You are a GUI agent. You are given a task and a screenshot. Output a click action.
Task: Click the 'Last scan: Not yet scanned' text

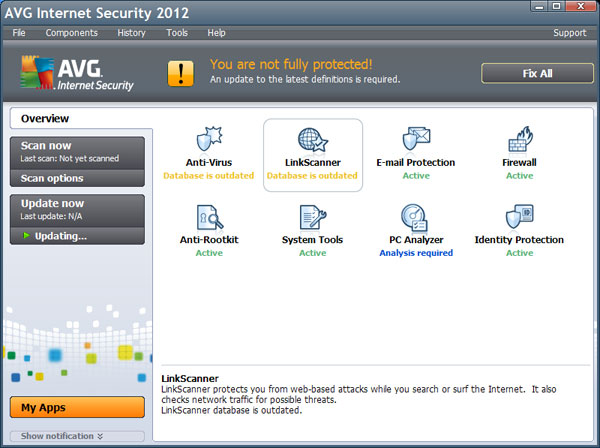[x=70, y=158]
